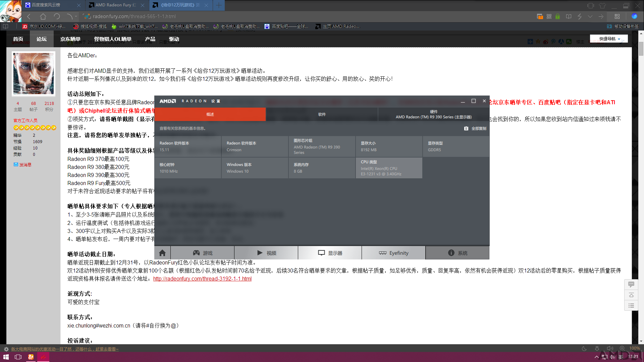
Task: Go to browser home page
Action: coord(43,16)
